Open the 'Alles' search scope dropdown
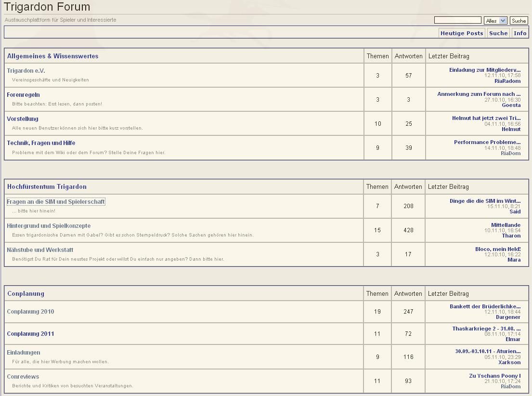 click(x=495, y=21)
